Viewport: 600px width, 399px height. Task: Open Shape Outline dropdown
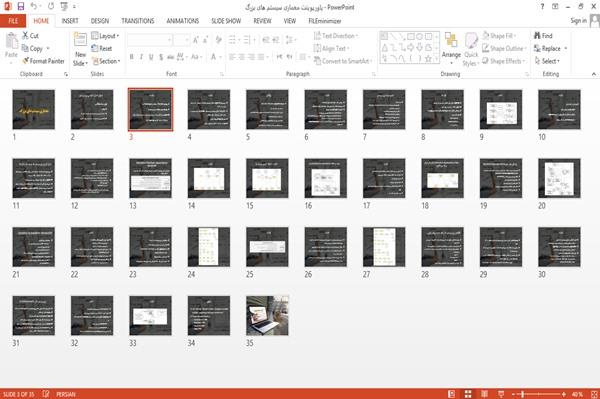(x=504, y=49)
